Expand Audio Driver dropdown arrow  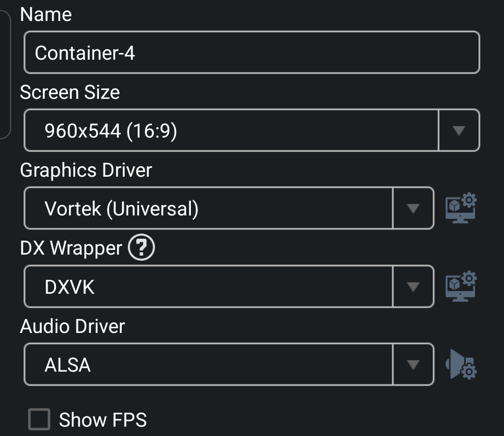point(413,364)
